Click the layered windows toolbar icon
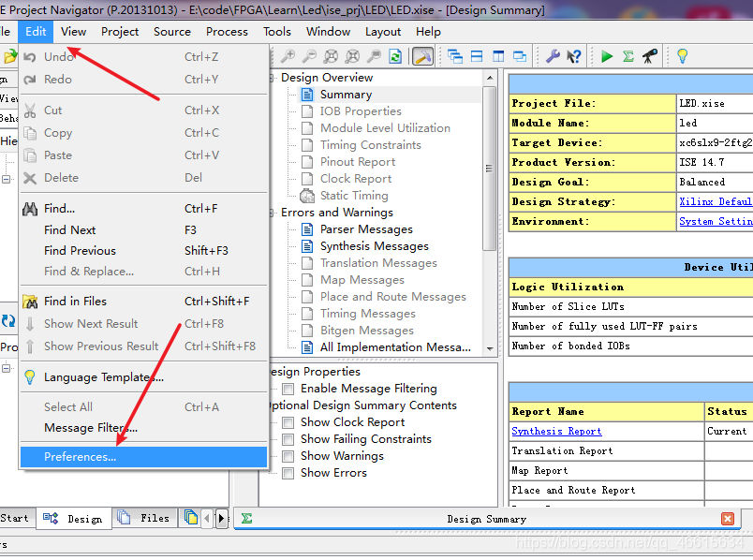Image resolution: width=753 pixels, height=560 pixels. pos(520,56)
